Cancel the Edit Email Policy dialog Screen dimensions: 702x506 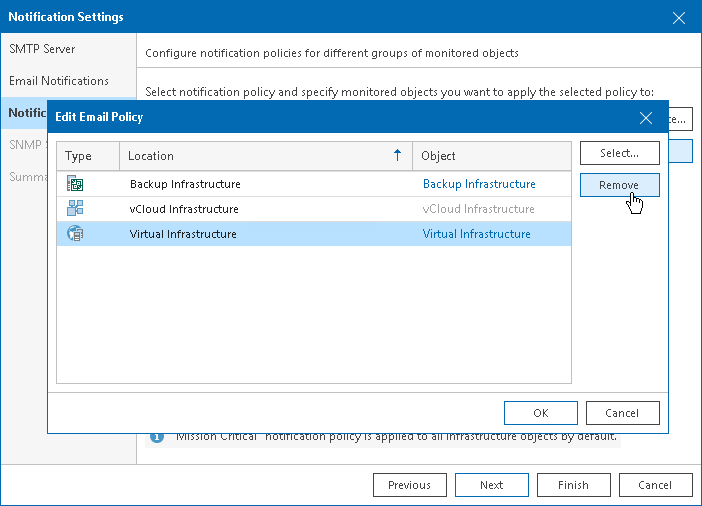pos(622,413)
